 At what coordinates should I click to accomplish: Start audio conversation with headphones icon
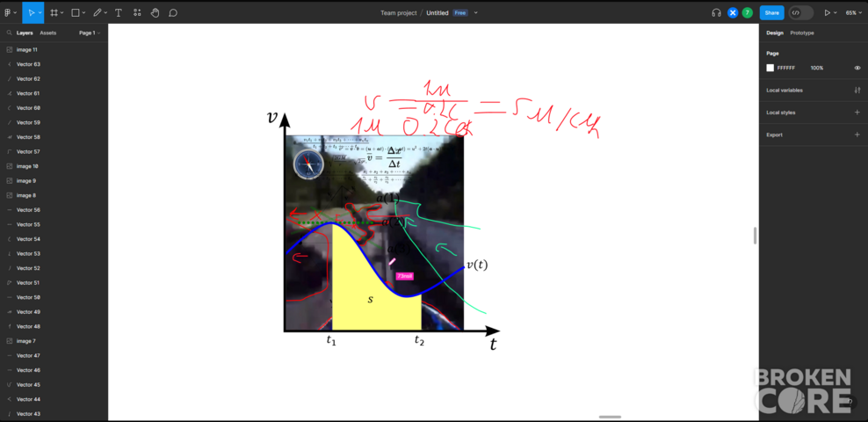tap(716, 12)
